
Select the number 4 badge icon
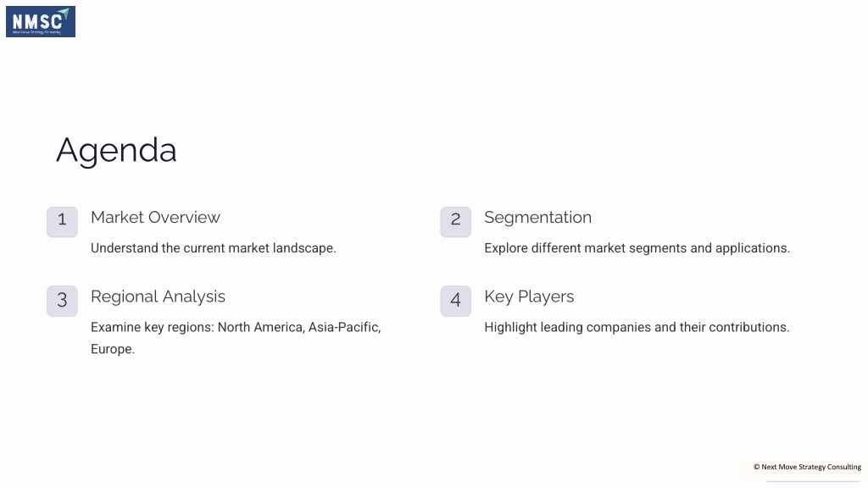pyautogui.click(x=455, y=301)
